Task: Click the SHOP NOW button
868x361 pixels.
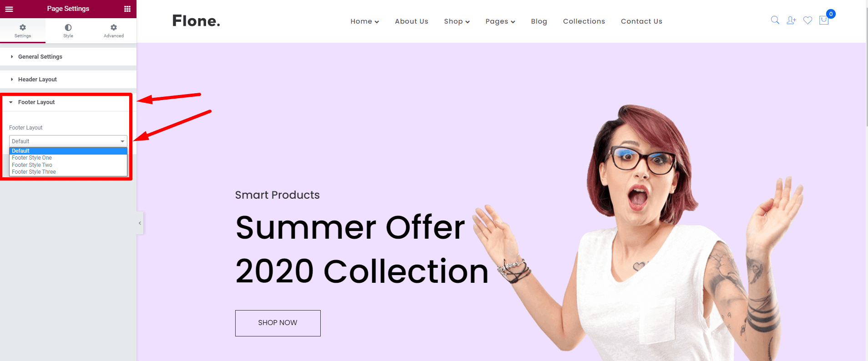Action: pos(278,323)
